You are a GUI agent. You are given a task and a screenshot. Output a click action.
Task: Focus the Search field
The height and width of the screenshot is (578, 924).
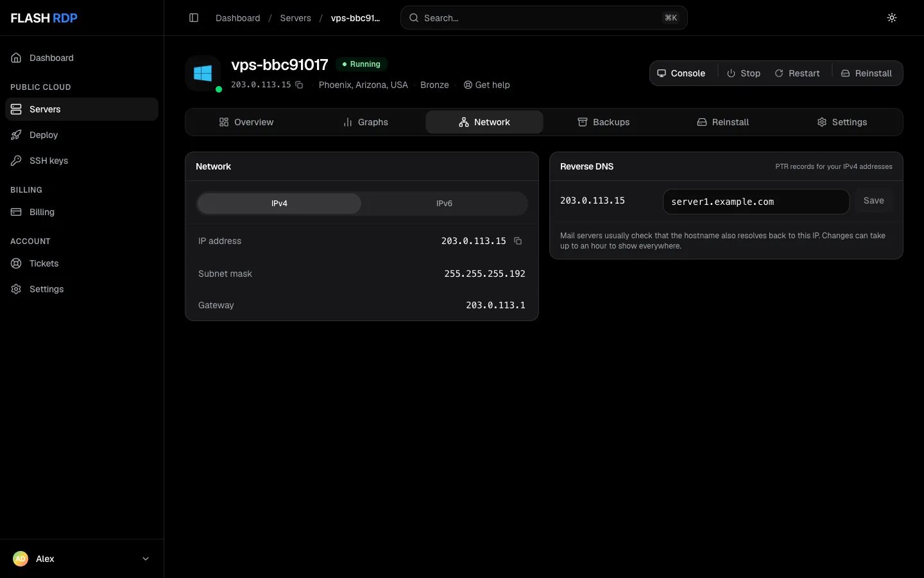tap(544, 18)
